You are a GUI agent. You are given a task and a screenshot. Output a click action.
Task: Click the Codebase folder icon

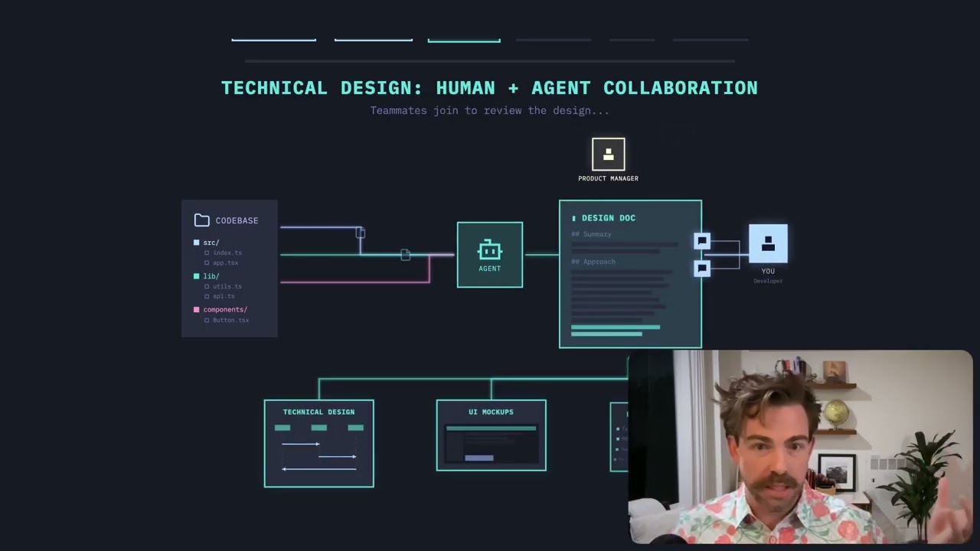[201, 220]
